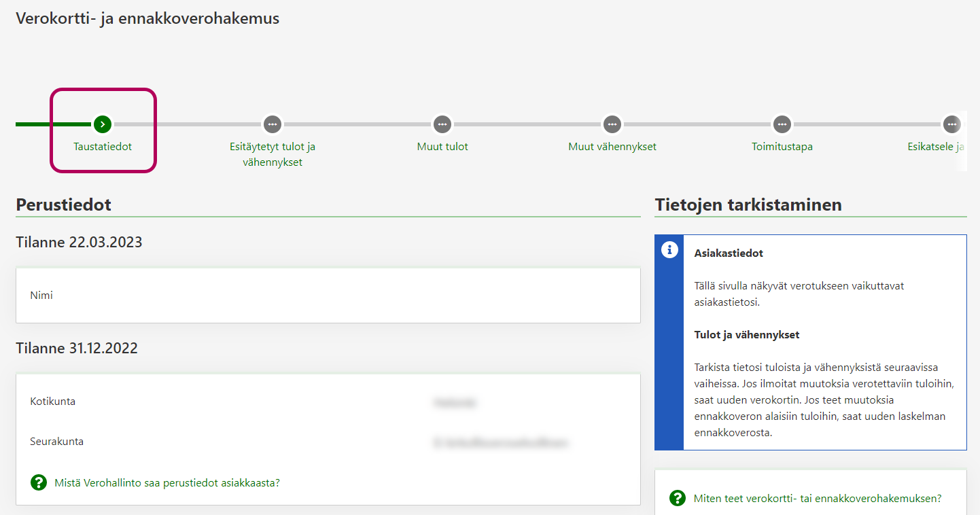
Task: Jump to the Muut vähennykset step circle
Action: pyautogui.click(x=612, y=124)
